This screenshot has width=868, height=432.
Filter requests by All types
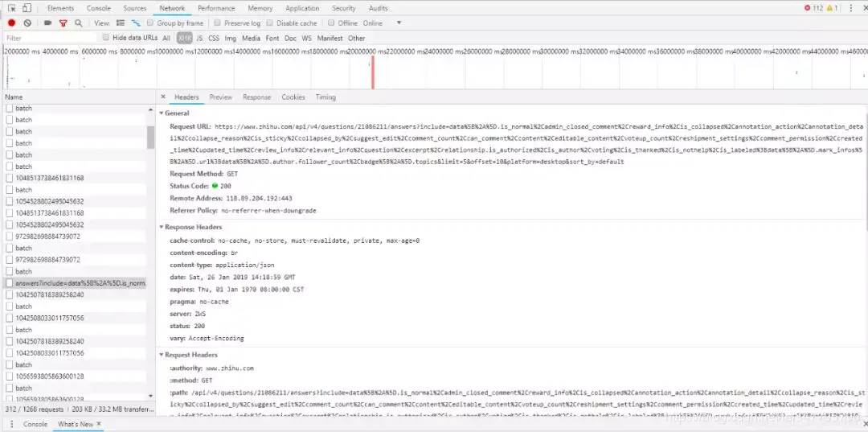[x=166, y=39]
